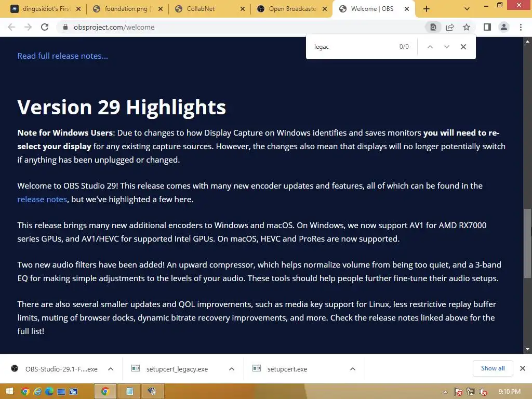Viewport: 532px width, 399px height.
Task: Bookmark this page with the star
Action: (x=467, y=27)
